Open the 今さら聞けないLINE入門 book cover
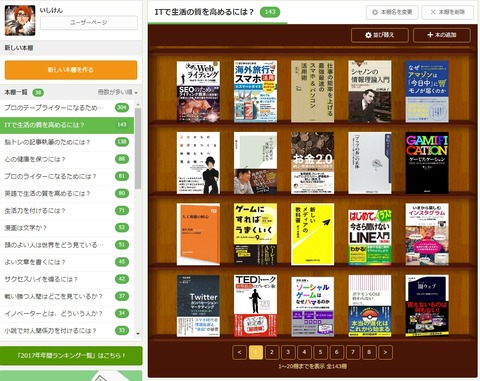The height and width of the screenshot is (381, 480). click(370, 237)
